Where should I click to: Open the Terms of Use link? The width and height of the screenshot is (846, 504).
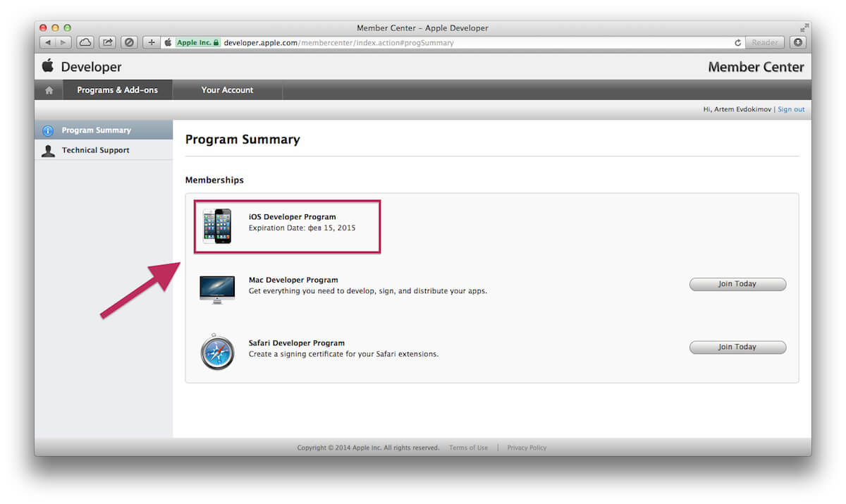(468, 448)
